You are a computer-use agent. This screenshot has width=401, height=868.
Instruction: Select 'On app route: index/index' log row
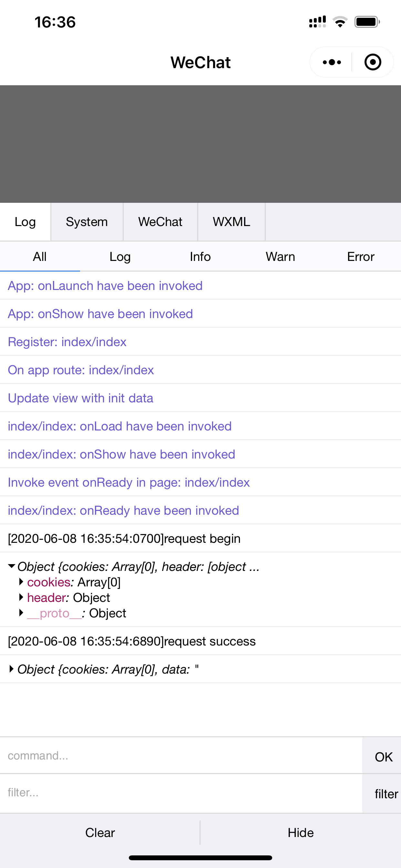click(x=200, y=370)
